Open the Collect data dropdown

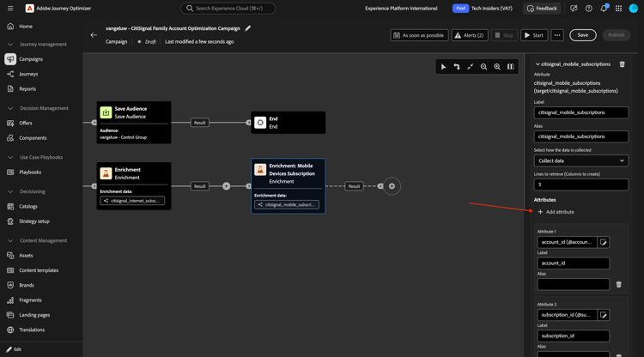pyautogui.click(x=581, y=160)
